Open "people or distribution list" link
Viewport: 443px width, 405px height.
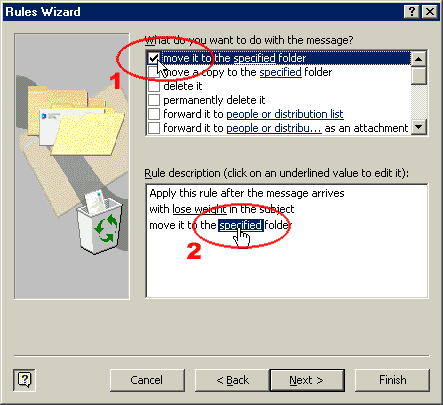pos(285,114)
